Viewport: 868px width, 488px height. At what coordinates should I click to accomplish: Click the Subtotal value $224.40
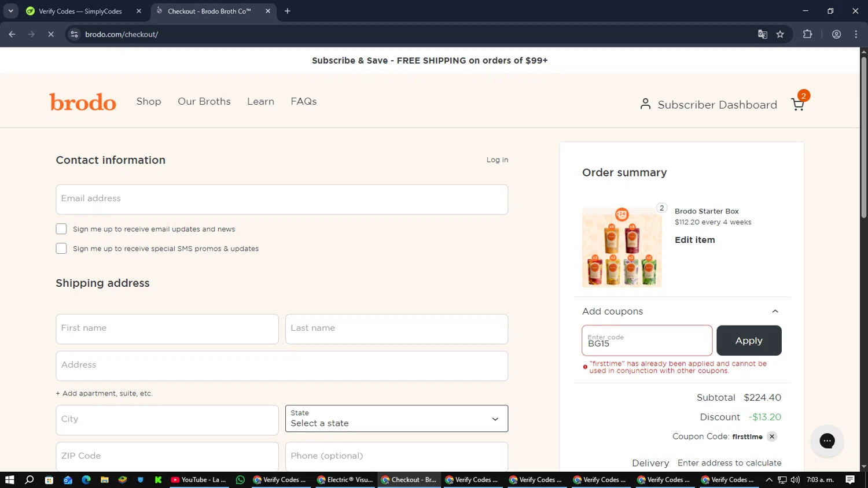pos(762,397)
